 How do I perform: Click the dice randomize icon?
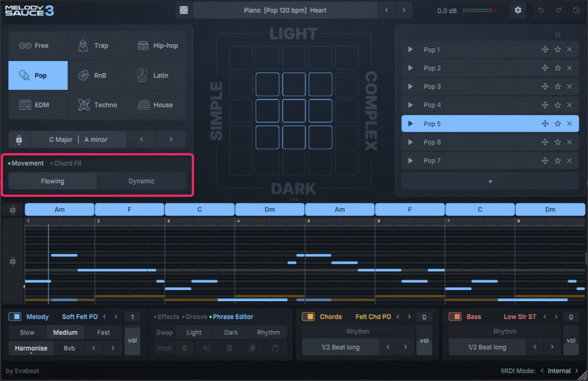click(183, 10)
